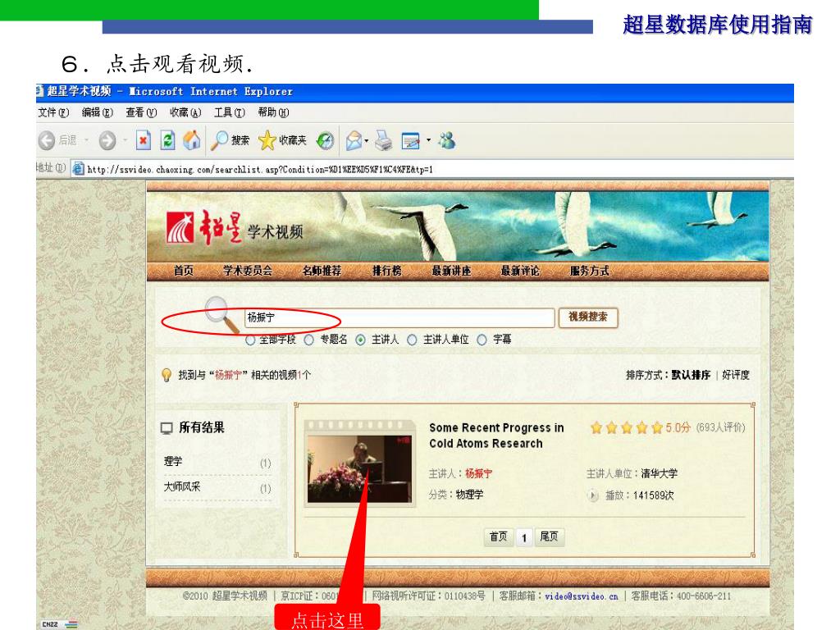Click the IE address bar URL
This screenshot has height=630, width=840.
(x=260, y=169)
